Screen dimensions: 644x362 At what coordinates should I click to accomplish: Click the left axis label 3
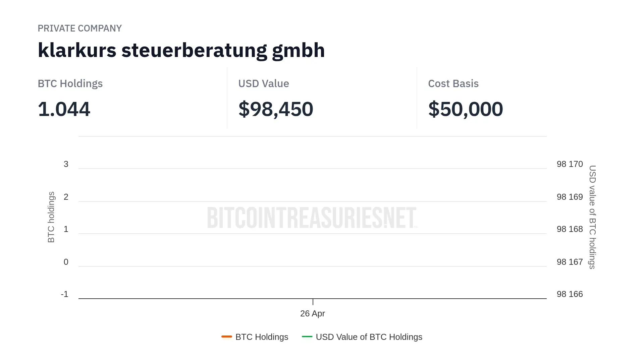pyautogui.click(x=66, y=164)
